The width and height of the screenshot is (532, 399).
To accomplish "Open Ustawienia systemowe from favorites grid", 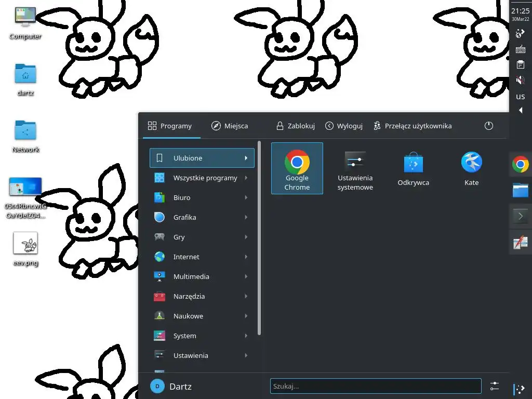I will tap(355, 168).
